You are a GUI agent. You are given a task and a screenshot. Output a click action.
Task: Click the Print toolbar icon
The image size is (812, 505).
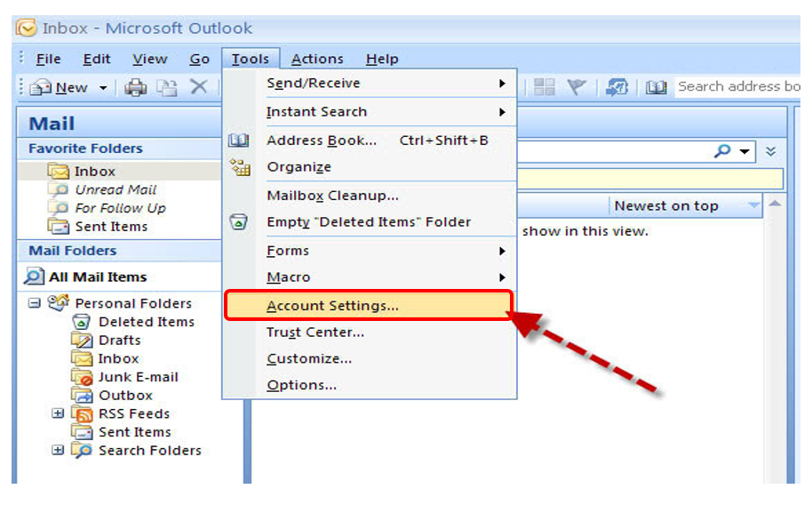tap(135, 88)
